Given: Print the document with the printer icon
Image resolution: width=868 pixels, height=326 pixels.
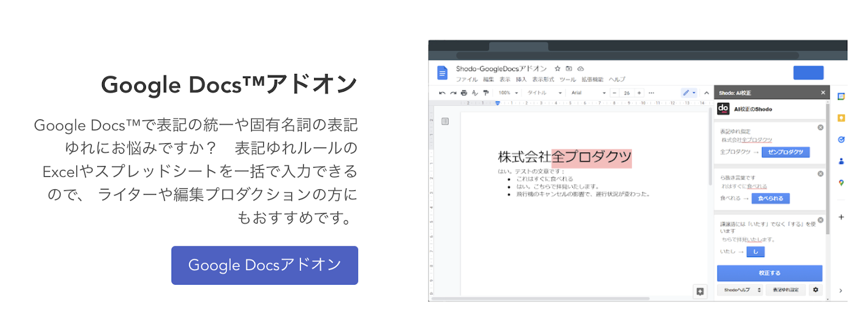Looking at the screenshot, I should point(464,93).
